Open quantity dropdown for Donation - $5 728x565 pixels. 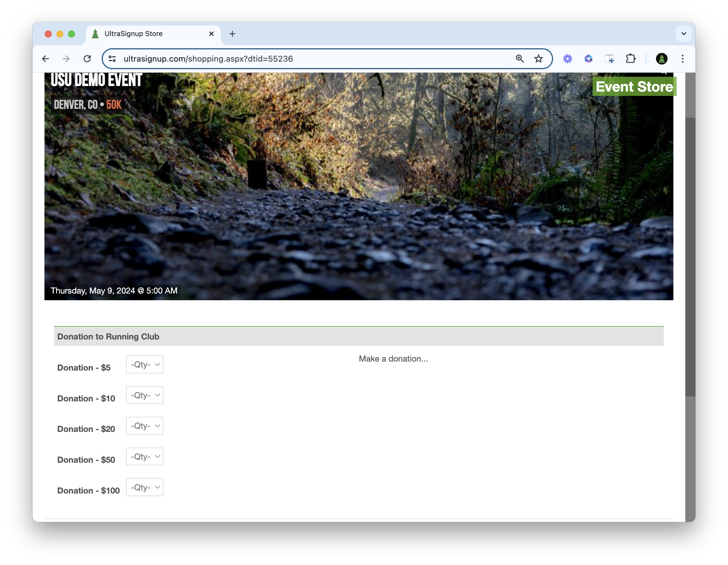(145, 364)
